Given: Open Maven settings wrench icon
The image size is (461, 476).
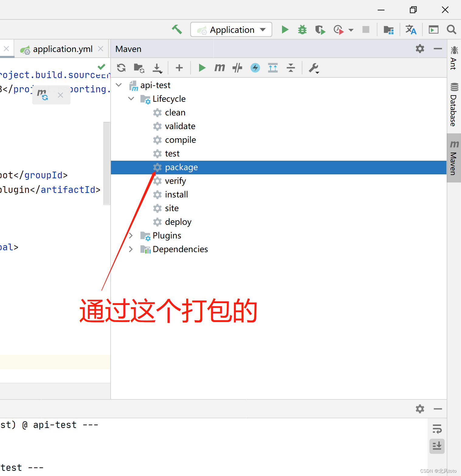Looking at the screenshot, I should click(x=314, y=68).
